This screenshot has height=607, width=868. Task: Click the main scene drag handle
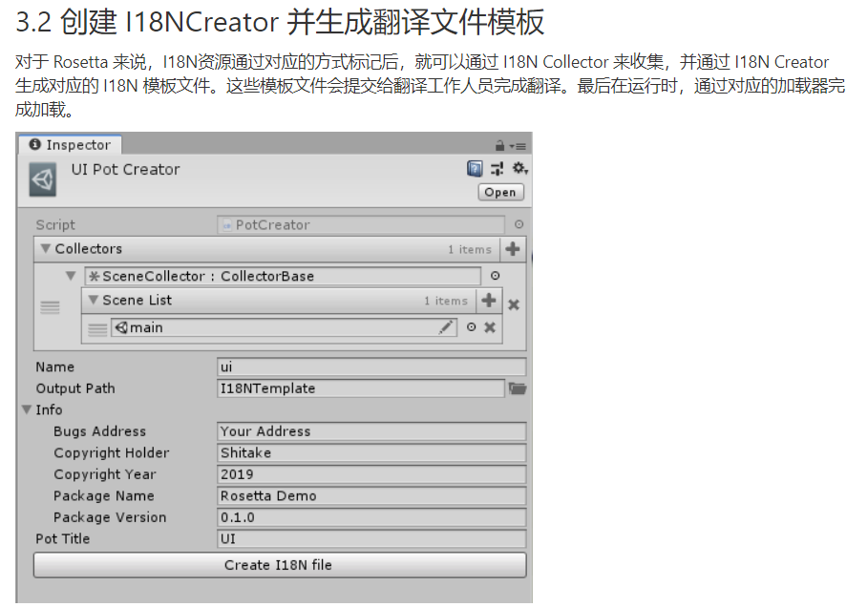97,329
